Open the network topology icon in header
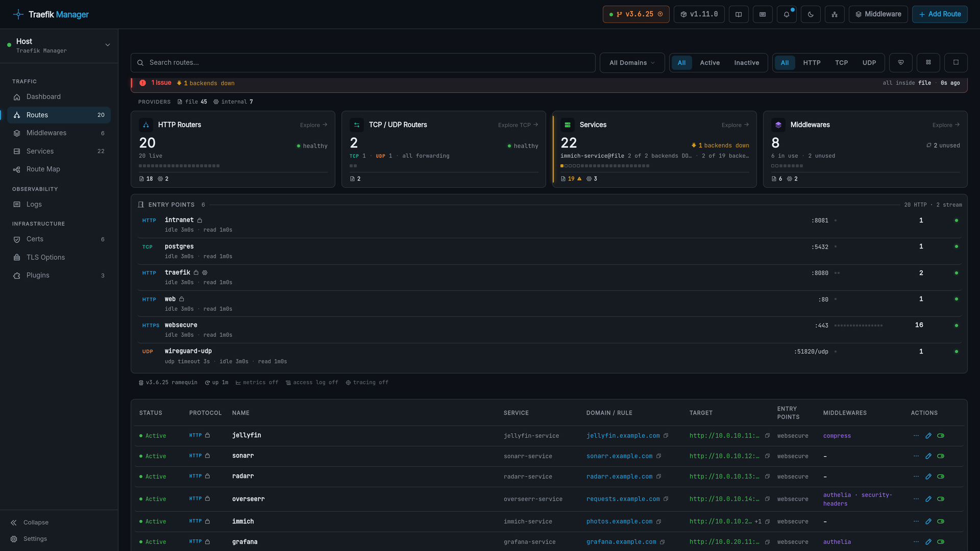Image resolution: width=980 pixels, height=551 pixels. coord(835,14)
